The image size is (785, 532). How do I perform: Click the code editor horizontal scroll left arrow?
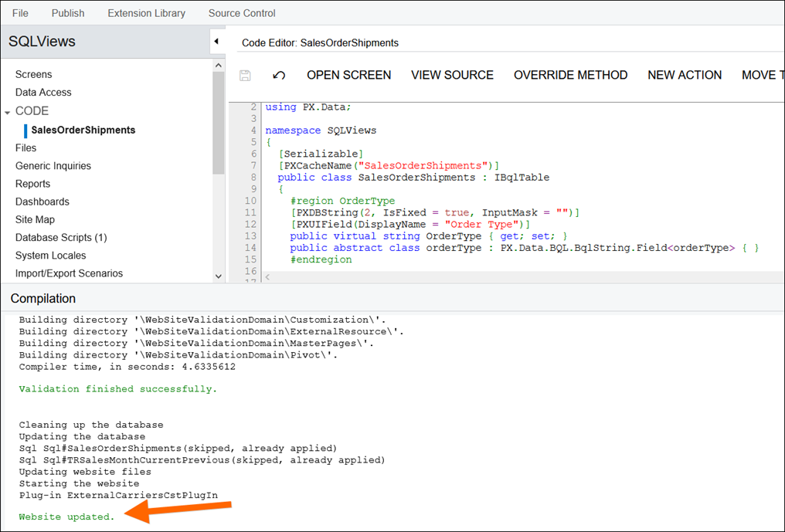(268, 276)
